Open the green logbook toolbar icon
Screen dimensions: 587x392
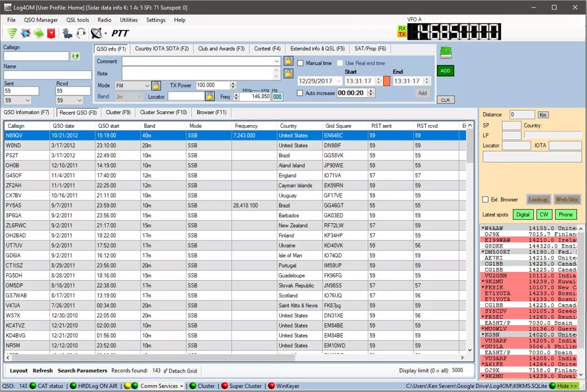pos(39,33)
